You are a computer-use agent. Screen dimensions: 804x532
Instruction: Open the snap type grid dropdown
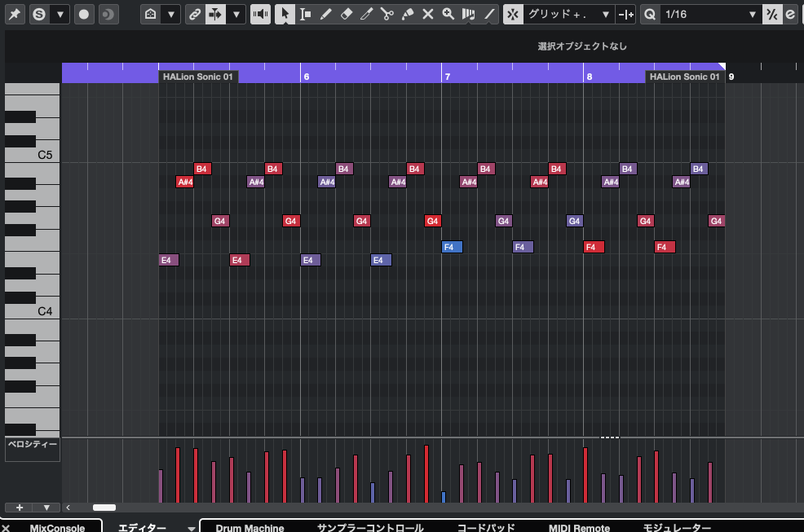[569, 14]
